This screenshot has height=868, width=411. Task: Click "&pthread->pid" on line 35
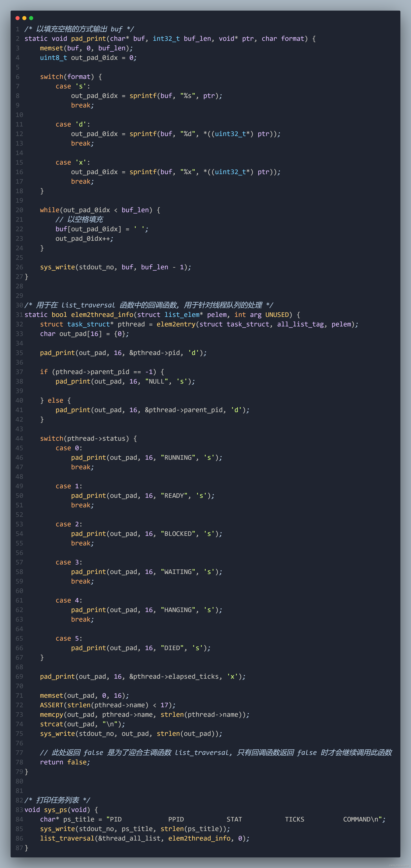point(155,353)
